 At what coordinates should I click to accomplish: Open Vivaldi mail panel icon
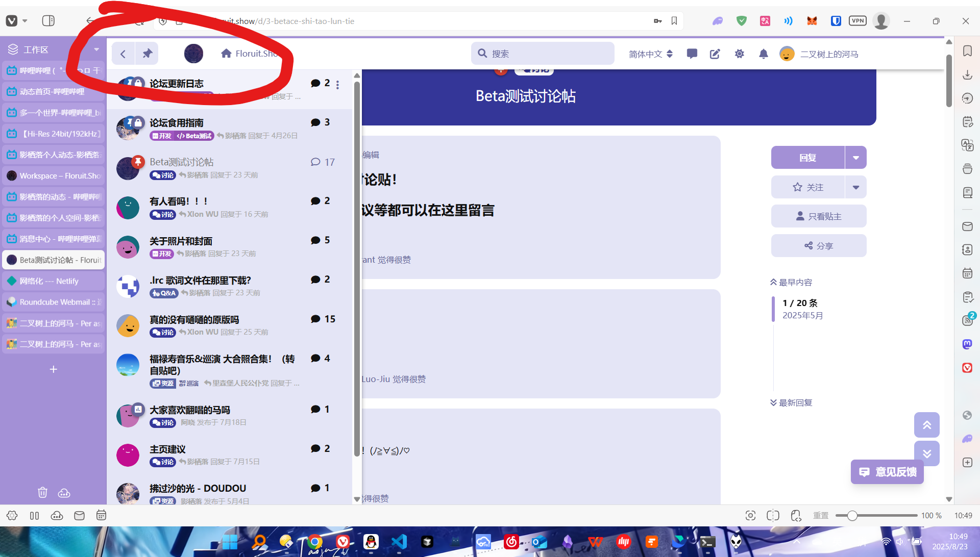click(x=967, y=226)
